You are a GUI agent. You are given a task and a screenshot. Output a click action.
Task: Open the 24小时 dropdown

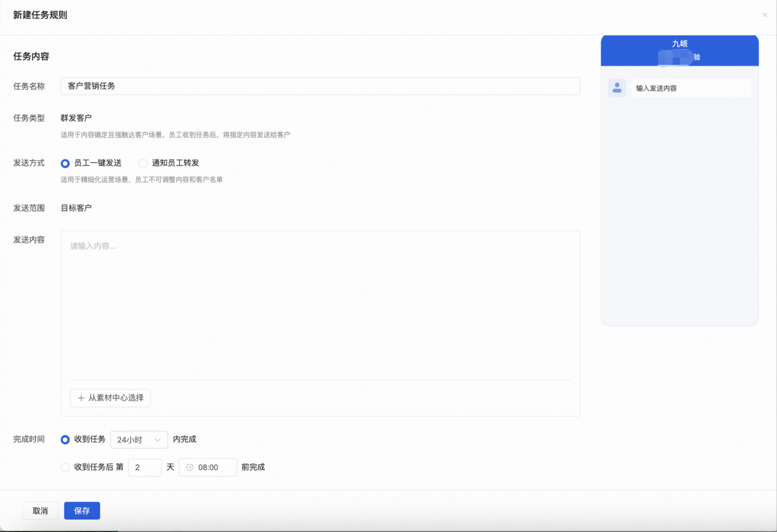pyautogui.click(x=139, y=440)
